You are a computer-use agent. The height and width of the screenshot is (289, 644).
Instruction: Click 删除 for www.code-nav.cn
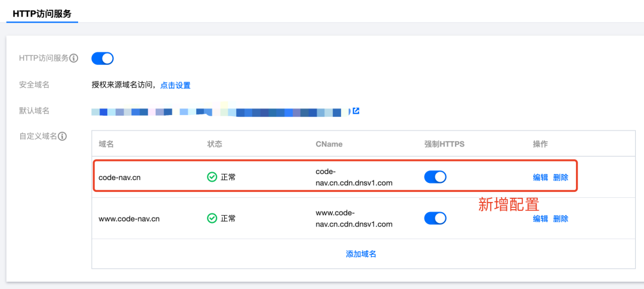pyautogui.click(x=561, y=219)
